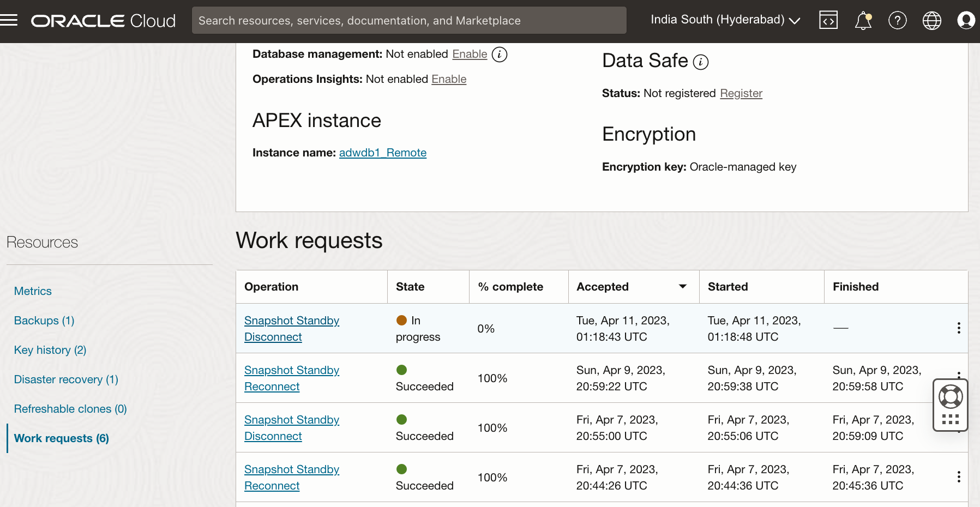Change sorting on the Accepted column

pyautogui.click(x=683, y=286)
